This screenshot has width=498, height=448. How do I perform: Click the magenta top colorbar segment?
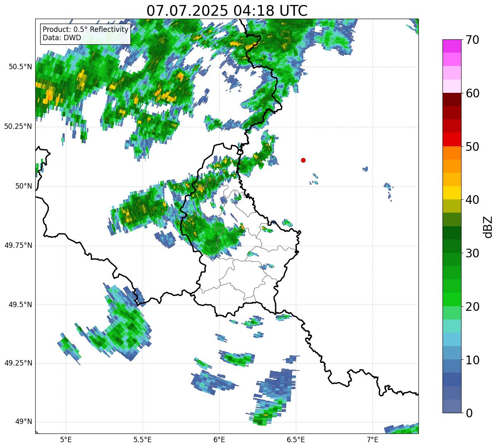point(452,46)
